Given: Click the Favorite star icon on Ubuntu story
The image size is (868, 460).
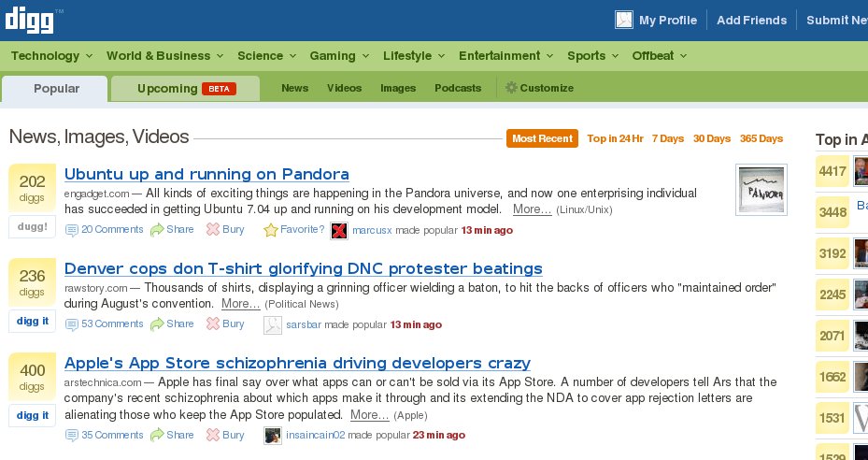Looking at the screenshot, I should pos(271,230).
